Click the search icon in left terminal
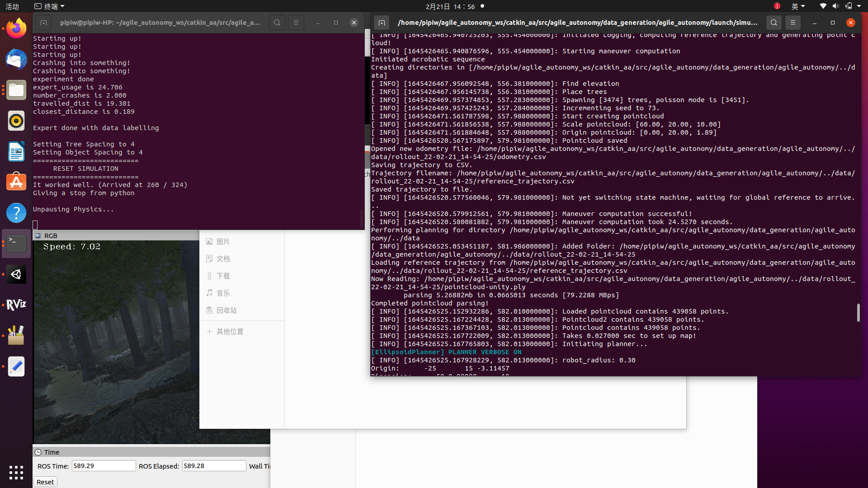Viewport: 868px width, 488px height. click(x=277, y=23)
